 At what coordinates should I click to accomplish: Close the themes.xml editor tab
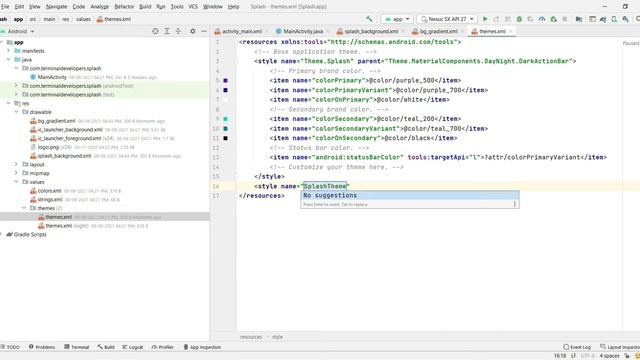(510, 31)
